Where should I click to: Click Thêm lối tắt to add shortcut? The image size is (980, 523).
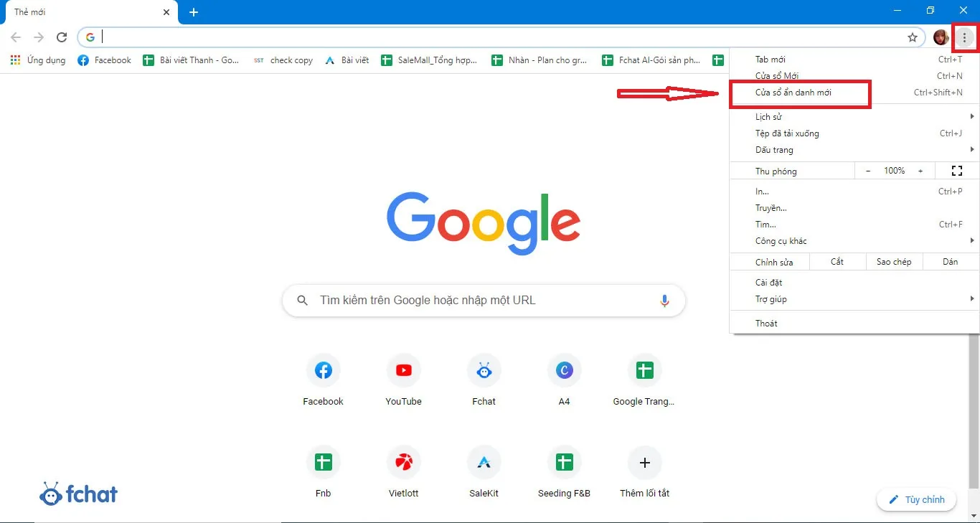coord(644,462)
